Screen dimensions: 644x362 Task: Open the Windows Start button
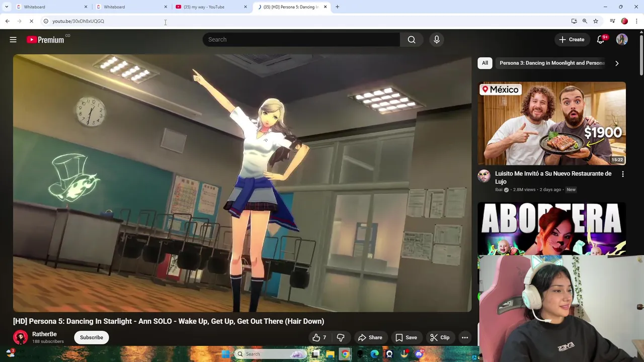click(x=225, y=354)
